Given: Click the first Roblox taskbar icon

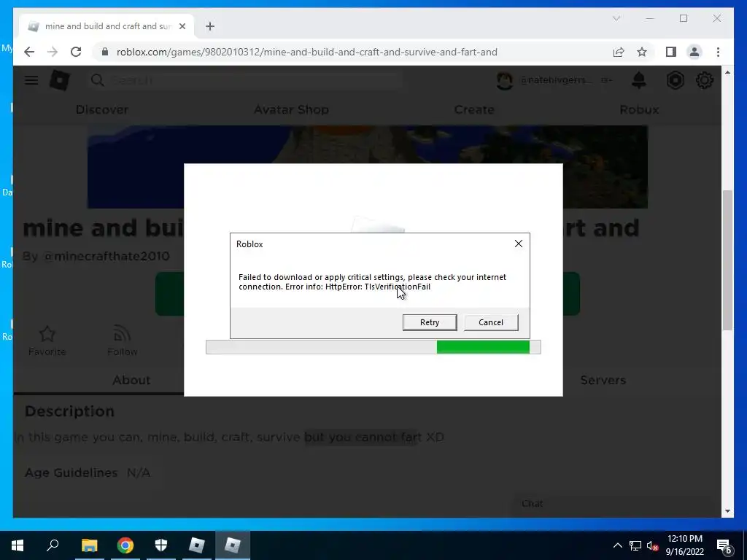Looking at the screenshot, I should click(197, 545).
